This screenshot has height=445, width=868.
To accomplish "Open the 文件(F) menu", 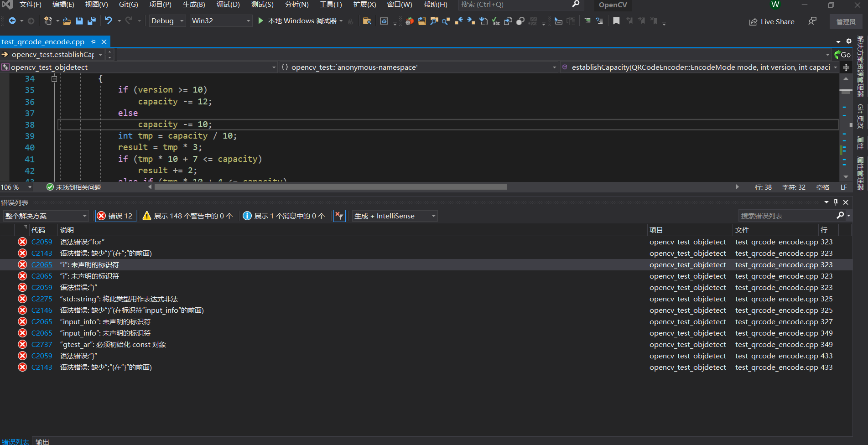I will [x=31, y=5].
